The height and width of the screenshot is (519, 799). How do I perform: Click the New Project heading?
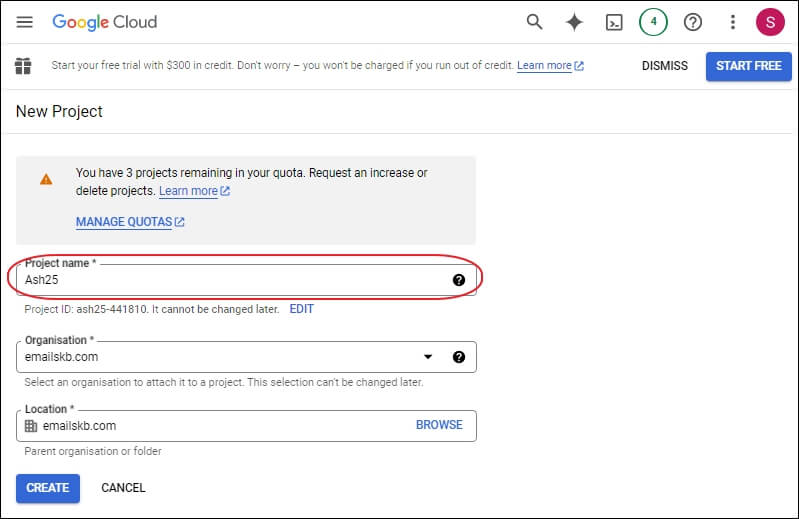coord(59,111)
